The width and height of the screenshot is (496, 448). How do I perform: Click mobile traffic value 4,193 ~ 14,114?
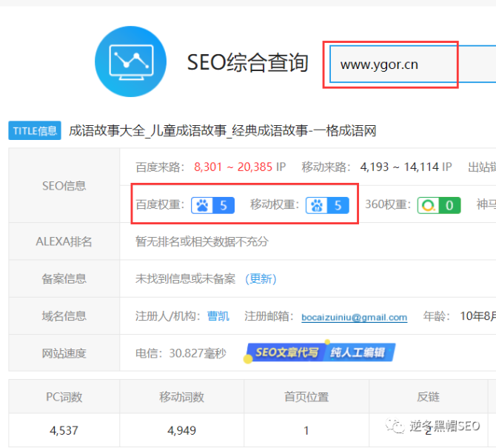[x=399, y=167]
